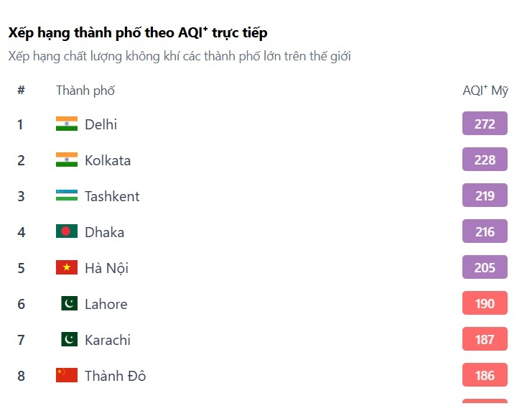Image resolution: width=532 pixels, height=406 pixels.
Task: Click the purple 272 AQI badge
Action: tap(485, 124)
